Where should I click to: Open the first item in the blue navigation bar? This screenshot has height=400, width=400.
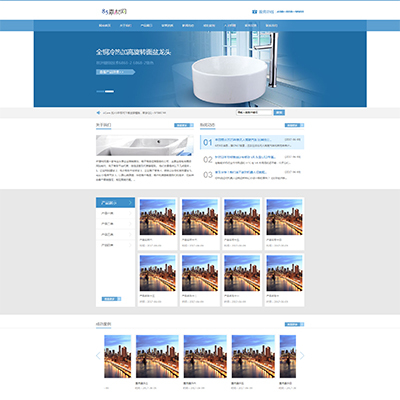[104, 25]
